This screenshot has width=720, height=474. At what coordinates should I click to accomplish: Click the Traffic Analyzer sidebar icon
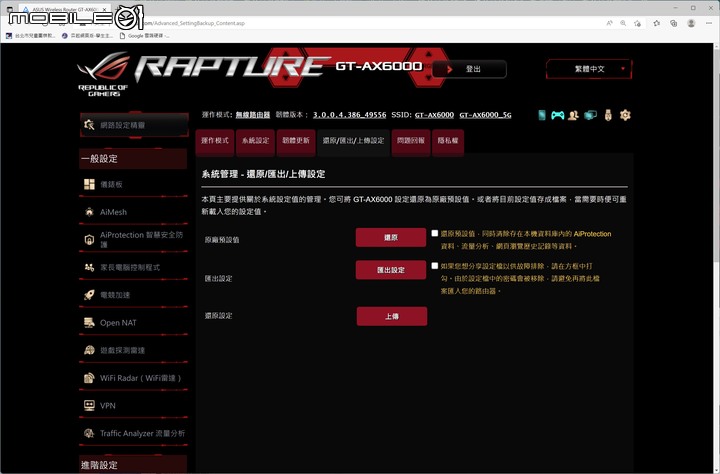pyautogui.click(x=89, y=433)
